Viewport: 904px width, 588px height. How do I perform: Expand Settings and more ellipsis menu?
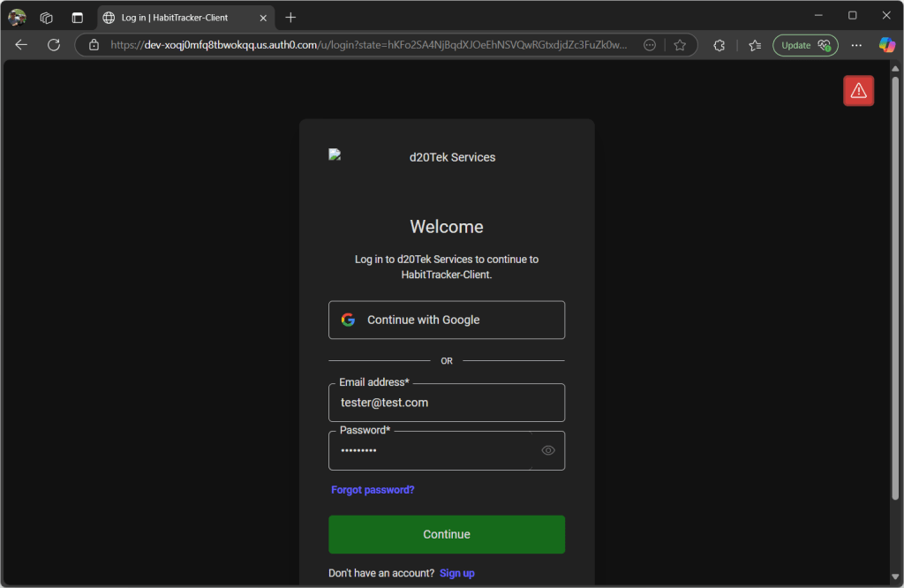[856, 45]
